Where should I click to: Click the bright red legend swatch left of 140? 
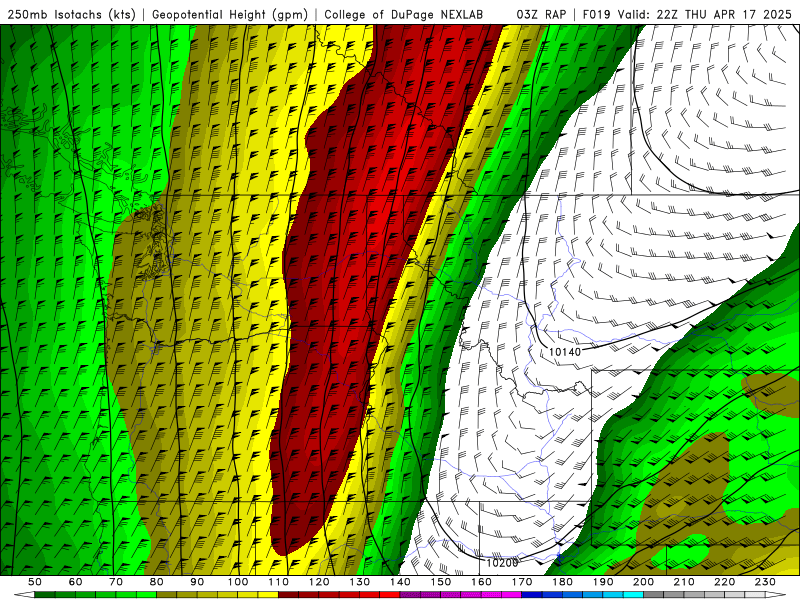coord(390,595)
